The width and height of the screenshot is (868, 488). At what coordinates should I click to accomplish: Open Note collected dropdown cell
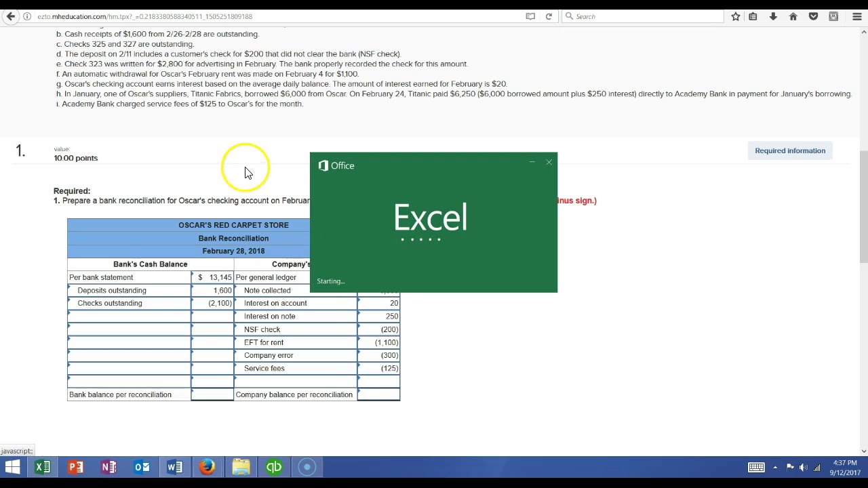click(296, 290)
